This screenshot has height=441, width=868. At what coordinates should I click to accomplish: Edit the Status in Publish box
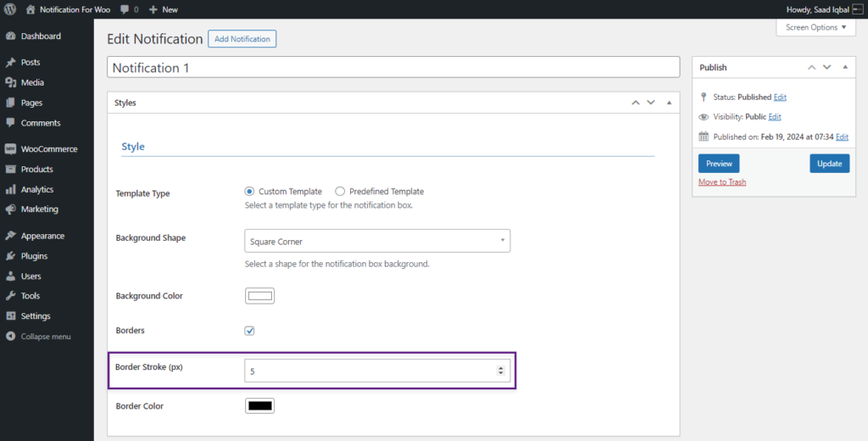(780, 97)
